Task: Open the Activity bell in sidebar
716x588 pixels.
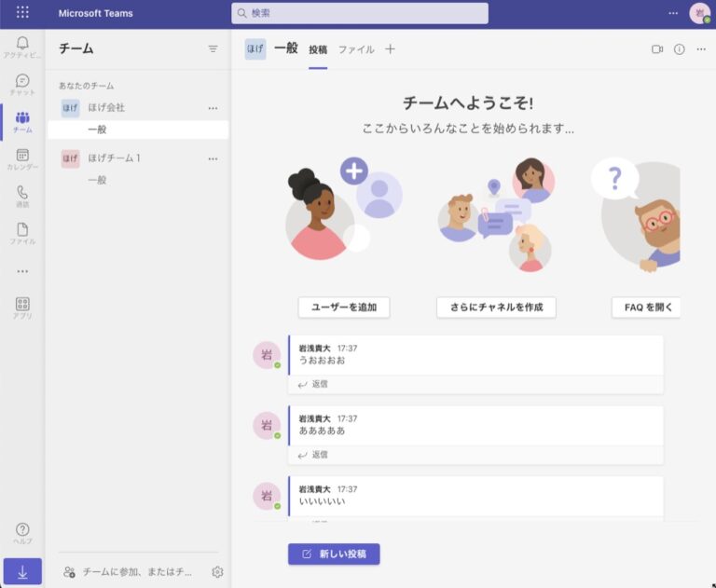Action: [22, 48]
